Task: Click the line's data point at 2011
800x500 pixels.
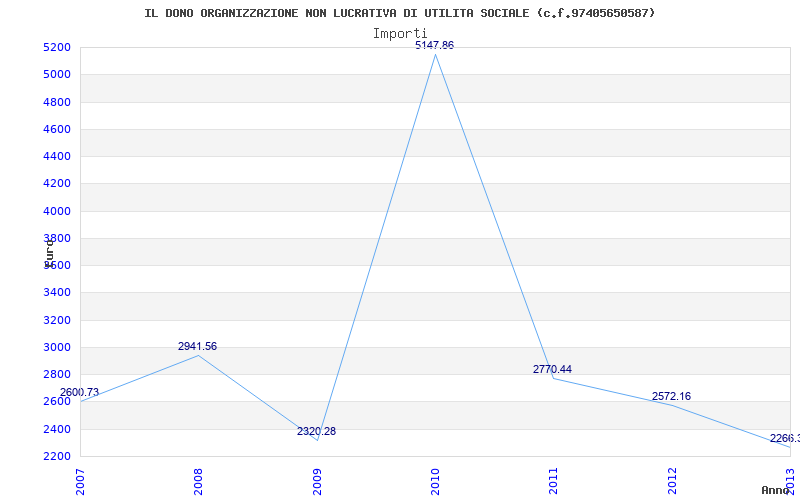Action: [554, 379]
